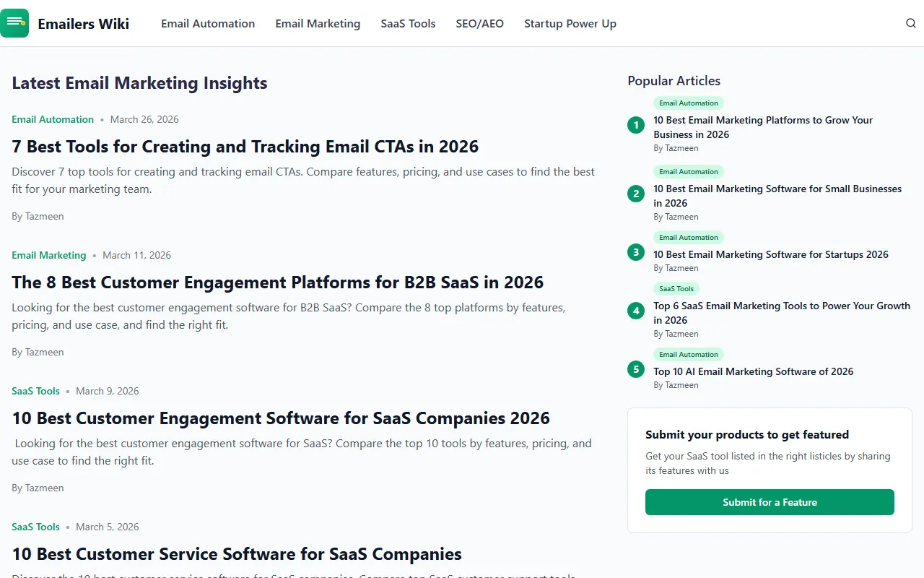The width and height of the screenshot is (924, 578).
Task: Open 10 Best Customer Service Software article
Action: click(x=236, y=554)
